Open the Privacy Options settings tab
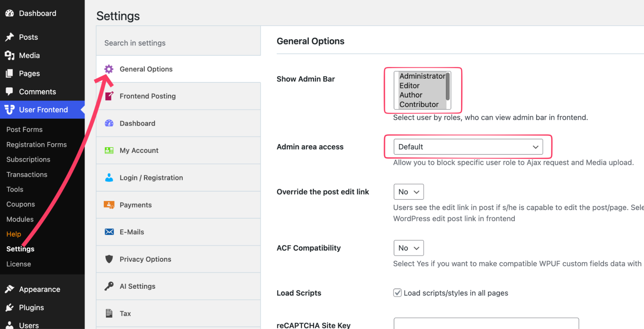644x329 pixels. tap(178, 259)
